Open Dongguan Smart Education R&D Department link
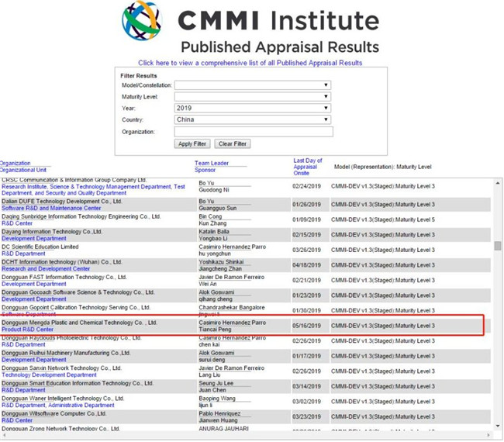 click(x=23, y=390)
